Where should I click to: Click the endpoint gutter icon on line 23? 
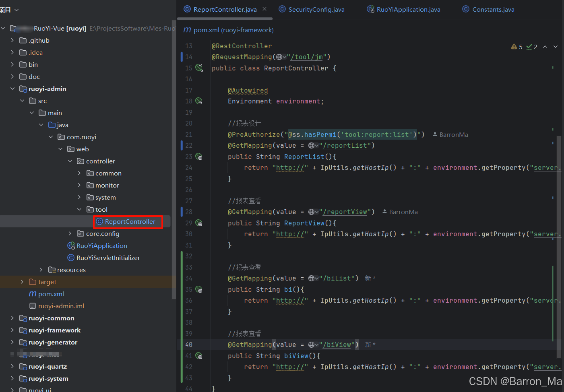(x=199, y=157)
